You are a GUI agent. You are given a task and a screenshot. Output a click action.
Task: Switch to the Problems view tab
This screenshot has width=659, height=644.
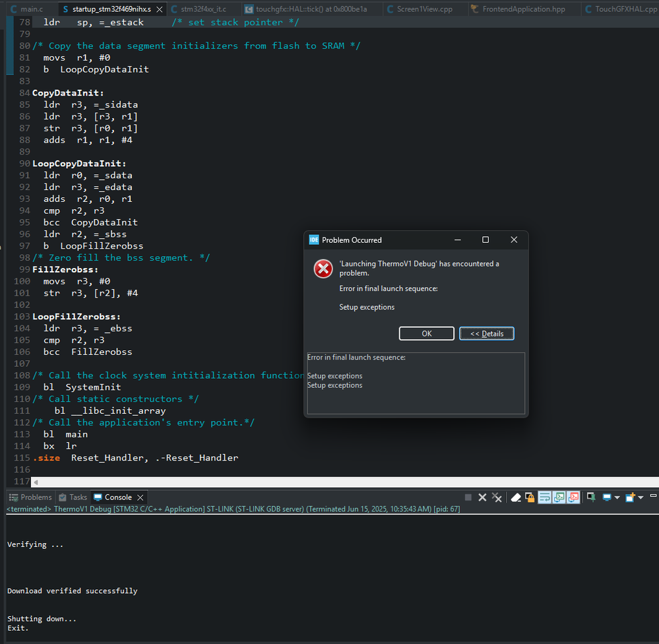click(30, 498)
